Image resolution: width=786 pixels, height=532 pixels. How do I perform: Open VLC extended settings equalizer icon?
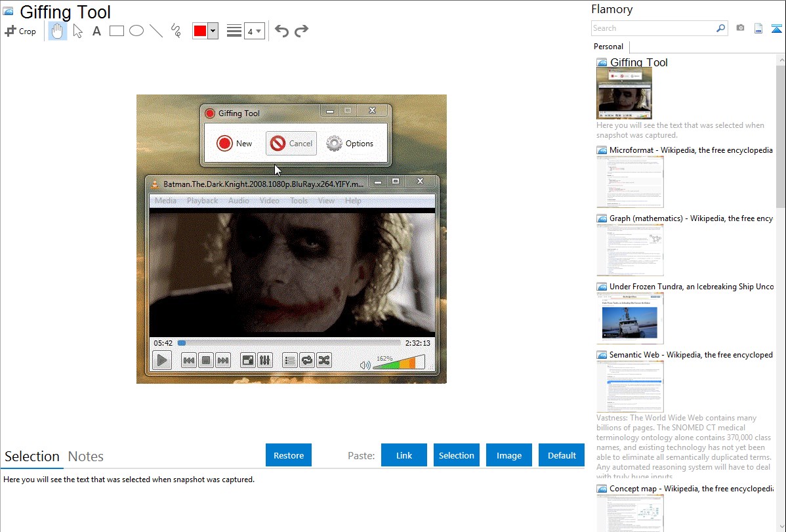coord(265,360)
